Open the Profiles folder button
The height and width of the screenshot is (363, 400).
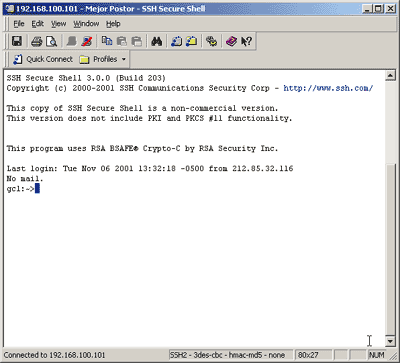(98, 59)
